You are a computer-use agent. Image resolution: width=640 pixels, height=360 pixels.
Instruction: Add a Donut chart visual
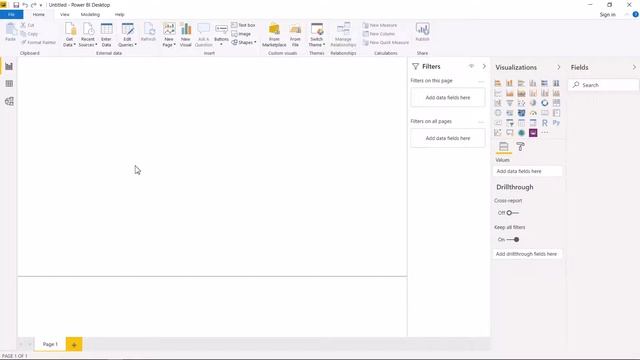[544, 103]
